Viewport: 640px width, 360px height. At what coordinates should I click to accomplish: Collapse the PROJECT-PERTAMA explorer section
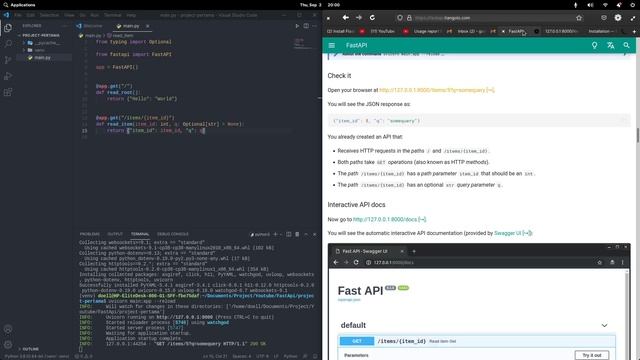click(38, 36)
